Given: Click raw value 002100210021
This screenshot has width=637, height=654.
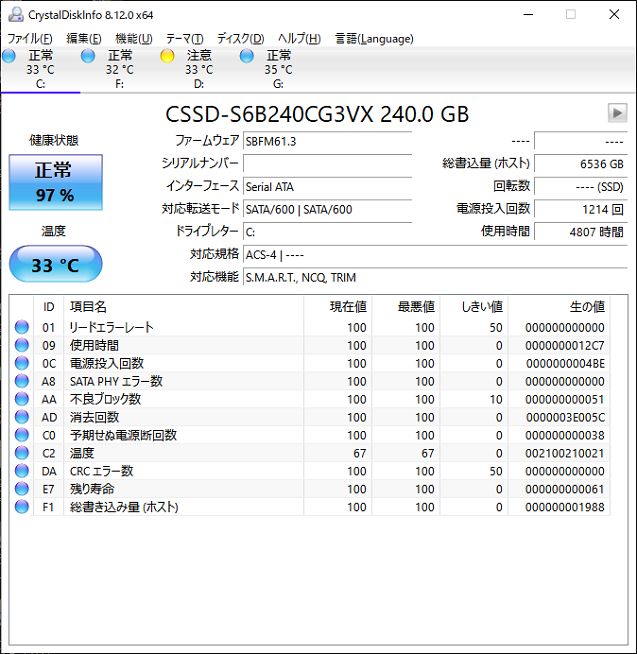Looking at the screenshot, I should pos(564,453).
